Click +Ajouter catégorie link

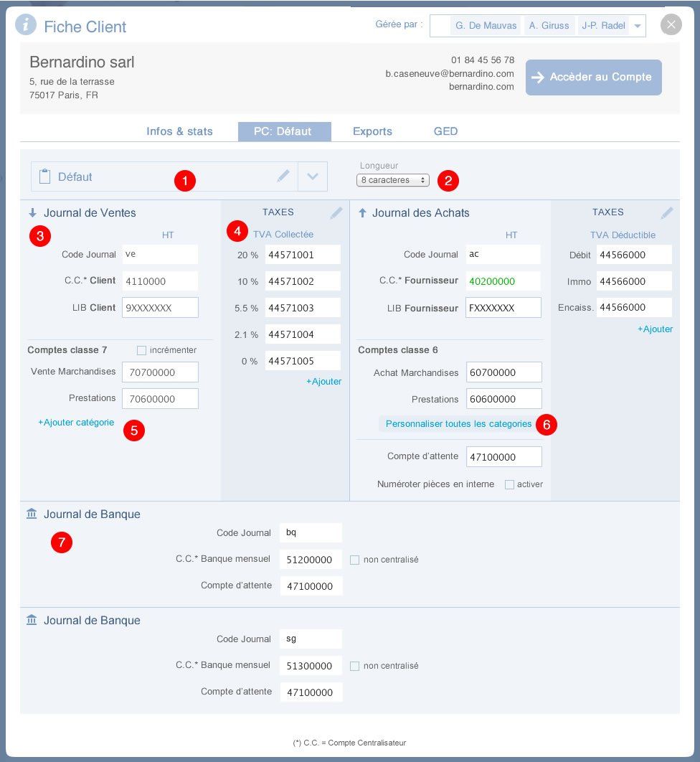(x=76, y=423)
